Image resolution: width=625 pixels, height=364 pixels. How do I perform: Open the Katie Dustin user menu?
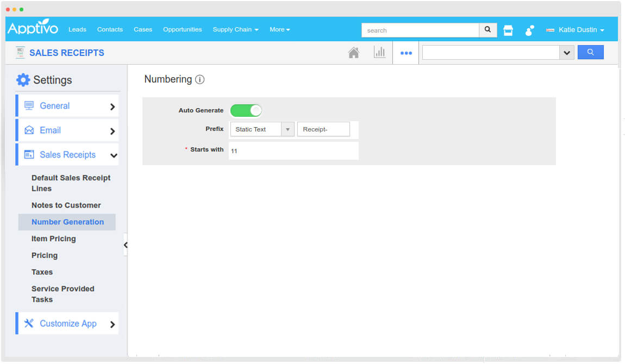pyautogui.click(x=576, y=30)
